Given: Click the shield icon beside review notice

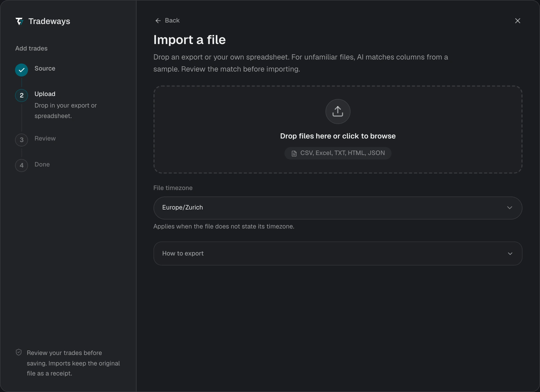Looking at the screenshot, I should click(x=19, y=352).
